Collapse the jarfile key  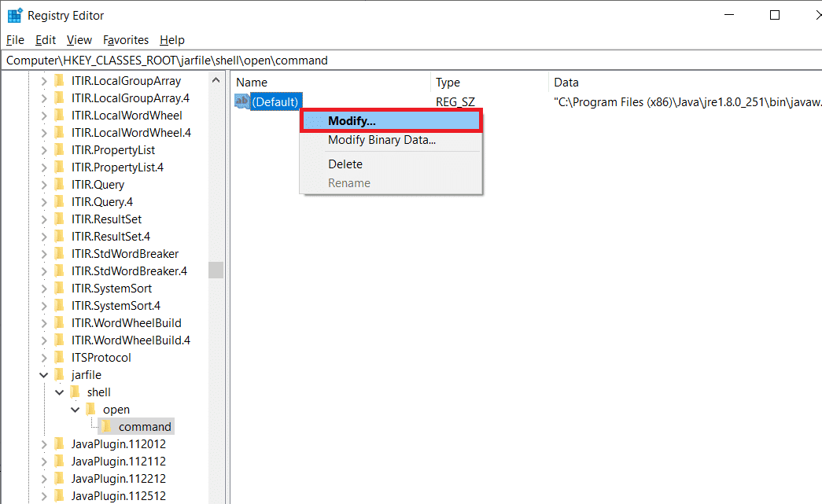click(44, 375)
